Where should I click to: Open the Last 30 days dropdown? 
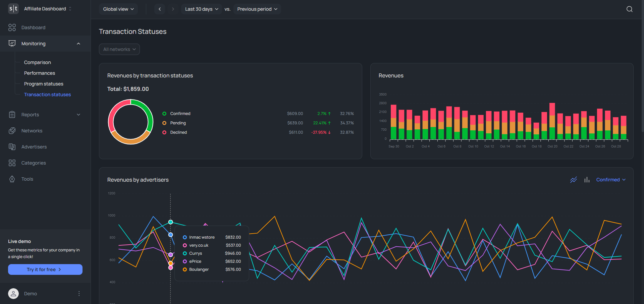point(202,9)
